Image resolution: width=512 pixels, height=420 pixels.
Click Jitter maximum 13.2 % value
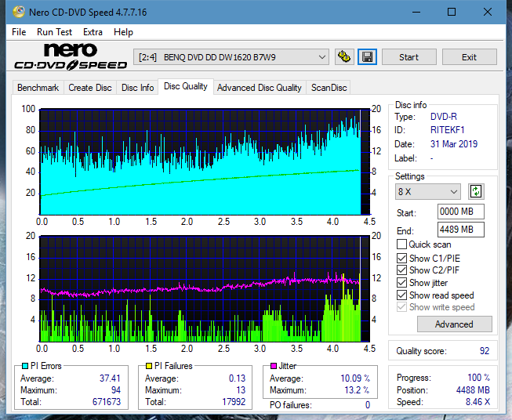click(358, 390)
